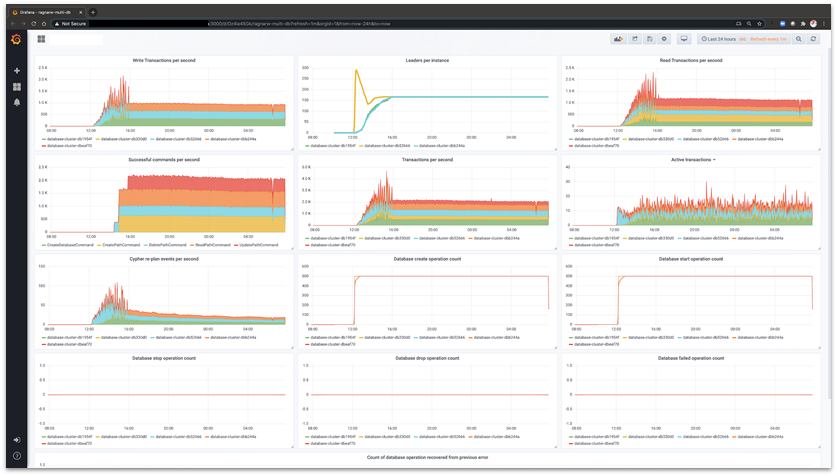Click Count of database operation recovered panel title
Image resolution: width=837 pixels, height=476 pixels.
click(x=427, y=457)
